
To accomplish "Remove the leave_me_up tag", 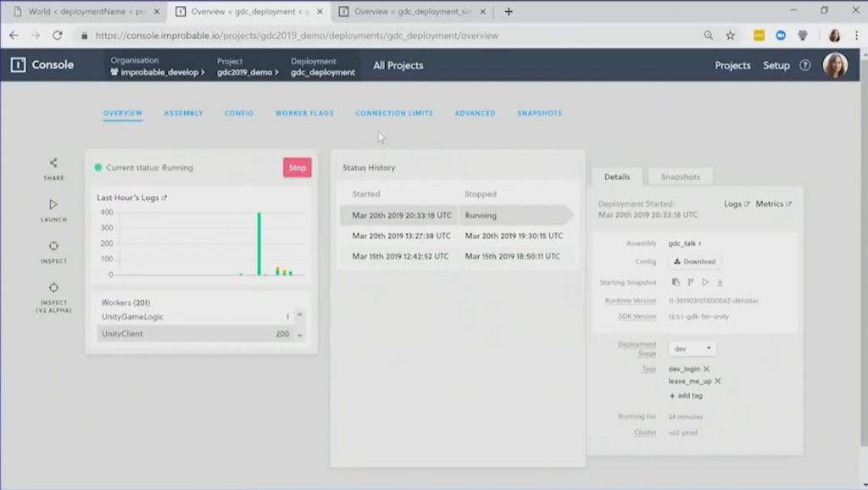I will 717,381.
